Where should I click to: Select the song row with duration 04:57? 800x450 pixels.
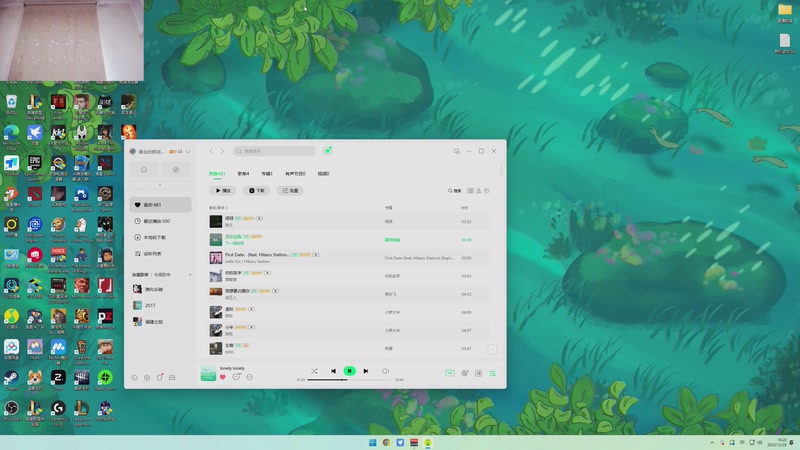348,330
